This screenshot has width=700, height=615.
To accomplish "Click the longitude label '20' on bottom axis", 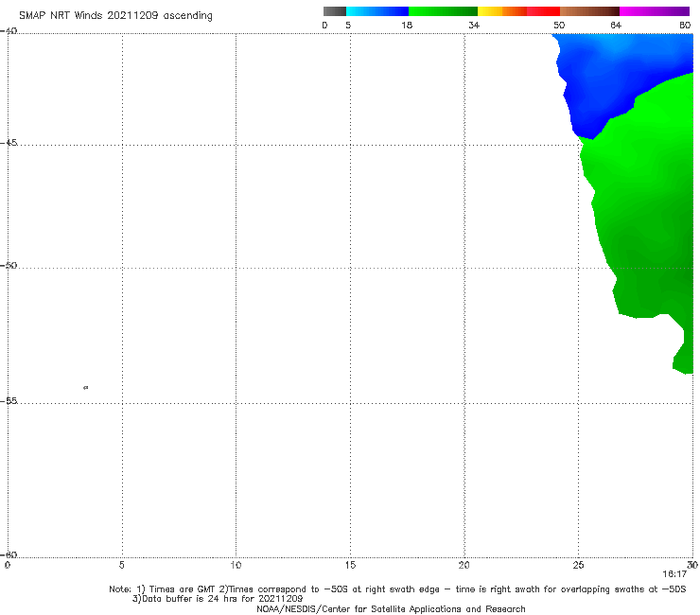I will click(x=464, y=566).
